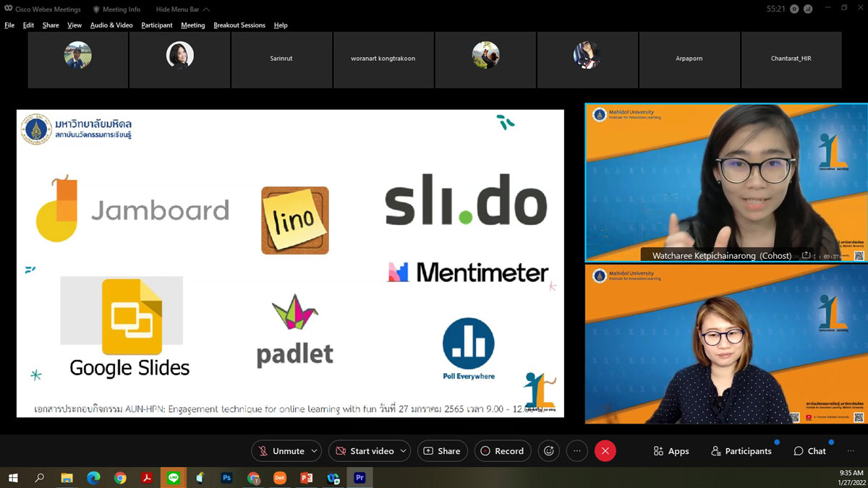Click the panel options ellipsis right of Chat
The width and height of the screenshot is (868, 488).
[x=851, y=451]
